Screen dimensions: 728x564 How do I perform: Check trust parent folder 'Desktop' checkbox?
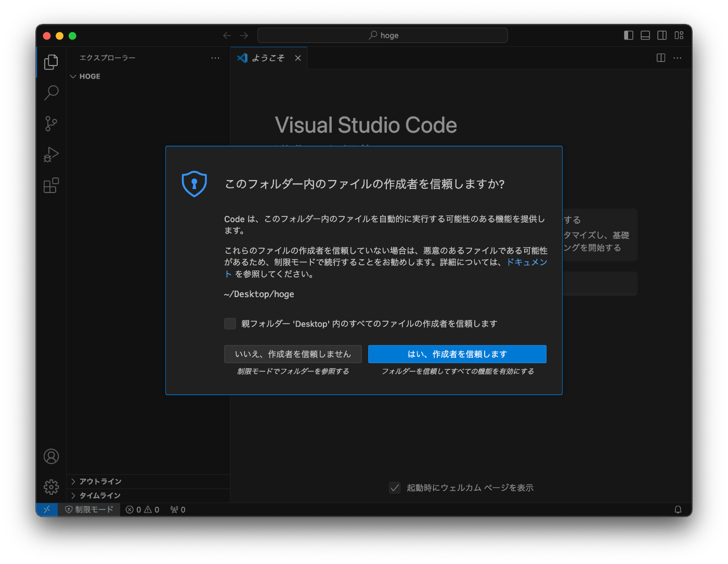coord(230,324)
